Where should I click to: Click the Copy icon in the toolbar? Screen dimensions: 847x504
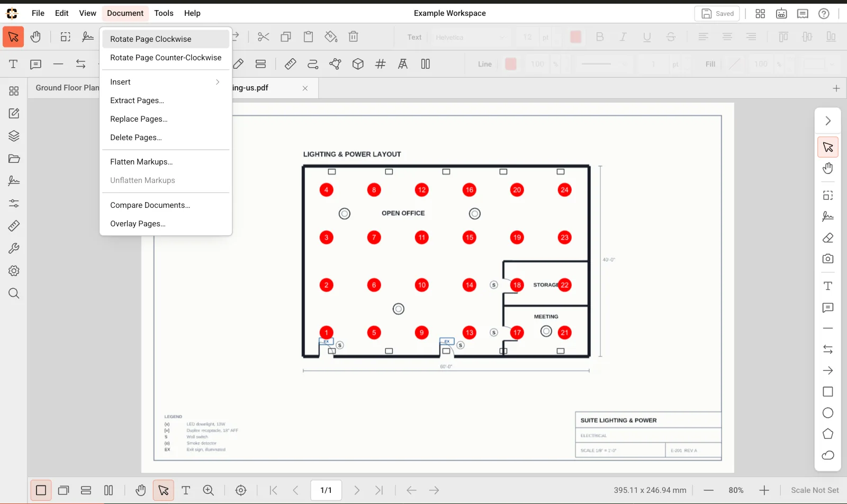click(x=286, y=37)
